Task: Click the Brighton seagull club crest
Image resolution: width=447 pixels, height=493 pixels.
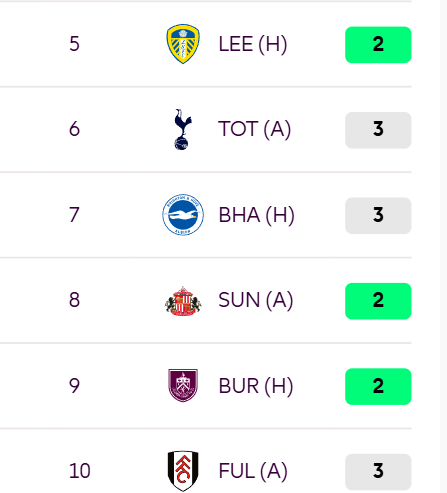Action: coord(183,215)
